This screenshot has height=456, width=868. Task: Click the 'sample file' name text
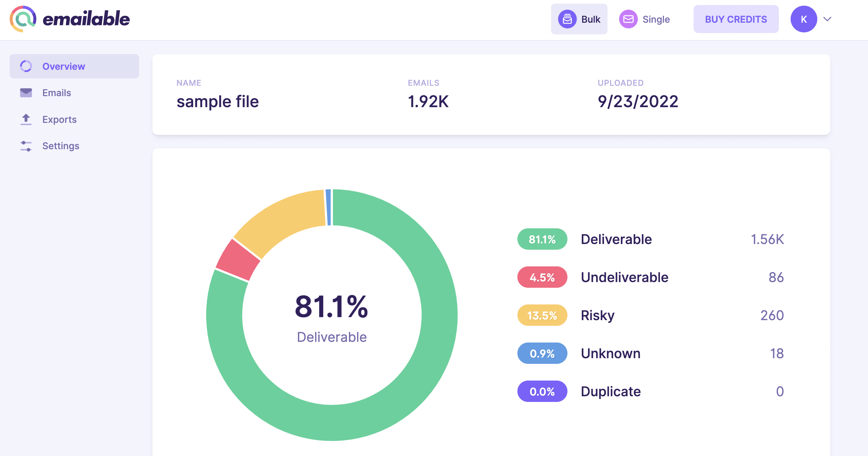218,101
